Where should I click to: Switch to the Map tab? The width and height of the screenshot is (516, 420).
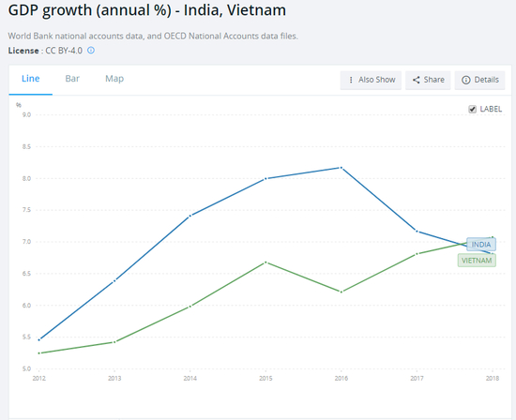[114, 79]
